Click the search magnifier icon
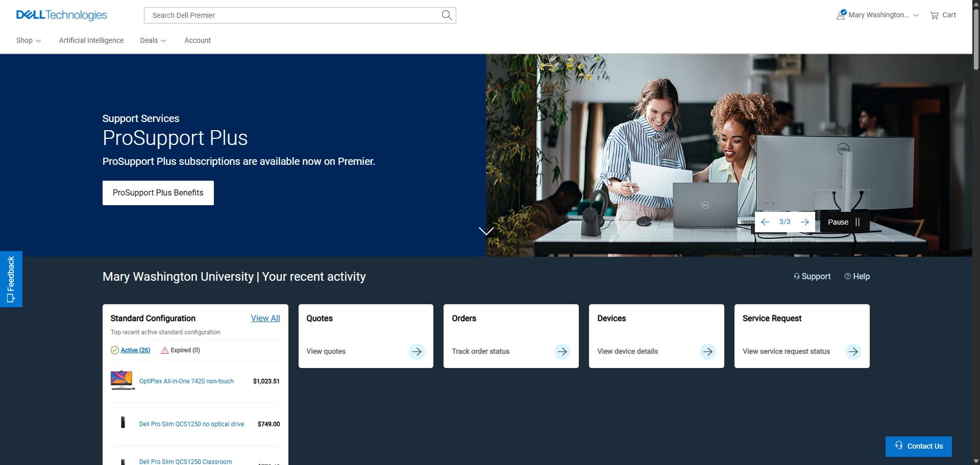Viewport: 980px width, 465px height. tap(447, 15)
